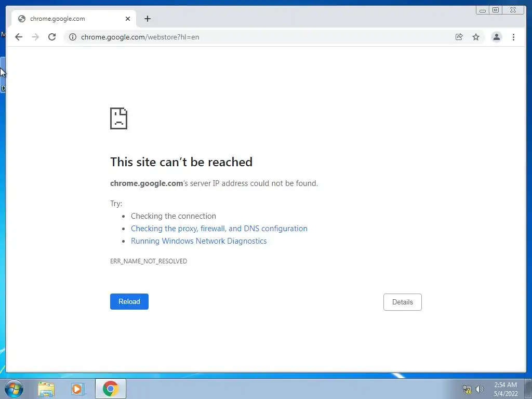This screenshot has width=532, height=399.
Task: Open Checking the proxy, firewall, and DNS configuration link
Action: (219, 229)
